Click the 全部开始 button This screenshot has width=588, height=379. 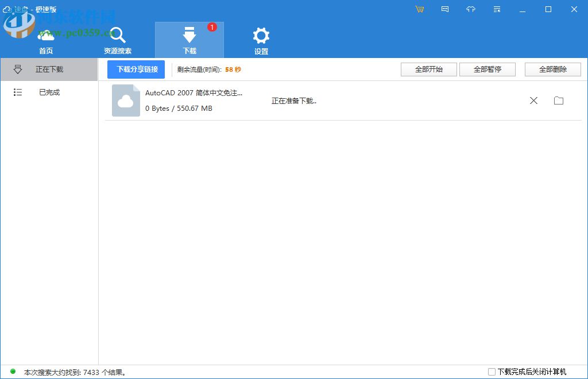tap(428, 69)
